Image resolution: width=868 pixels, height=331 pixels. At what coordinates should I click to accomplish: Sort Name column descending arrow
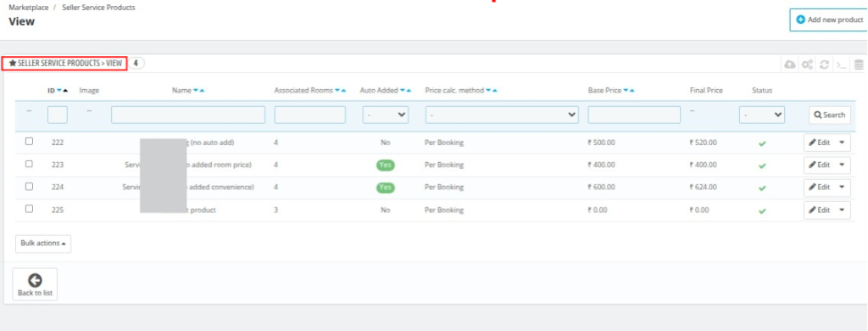pos(196,90)
